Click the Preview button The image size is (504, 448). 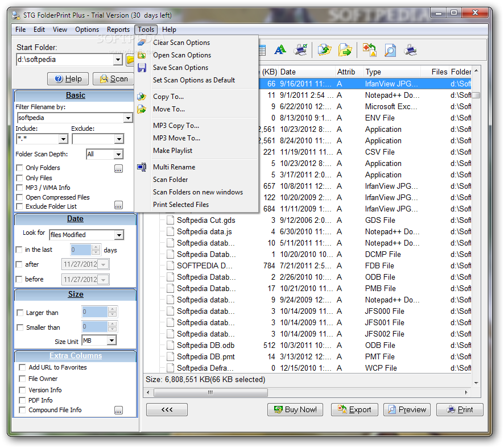point(407,409)
